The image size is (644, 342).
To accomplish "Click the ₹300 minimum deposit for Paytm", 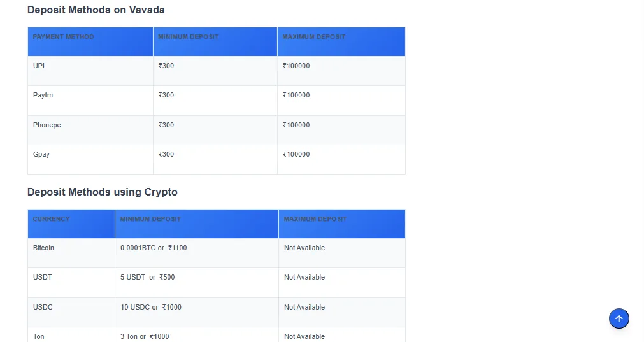I will [215, 100].
